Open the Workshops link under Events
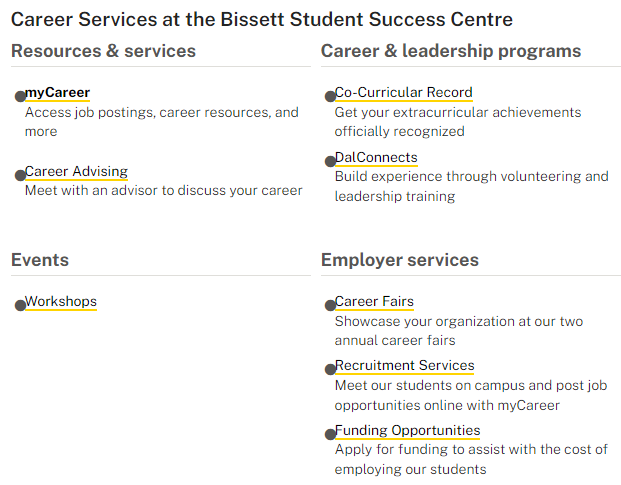 pyautogui.click(x=61, y=302)
